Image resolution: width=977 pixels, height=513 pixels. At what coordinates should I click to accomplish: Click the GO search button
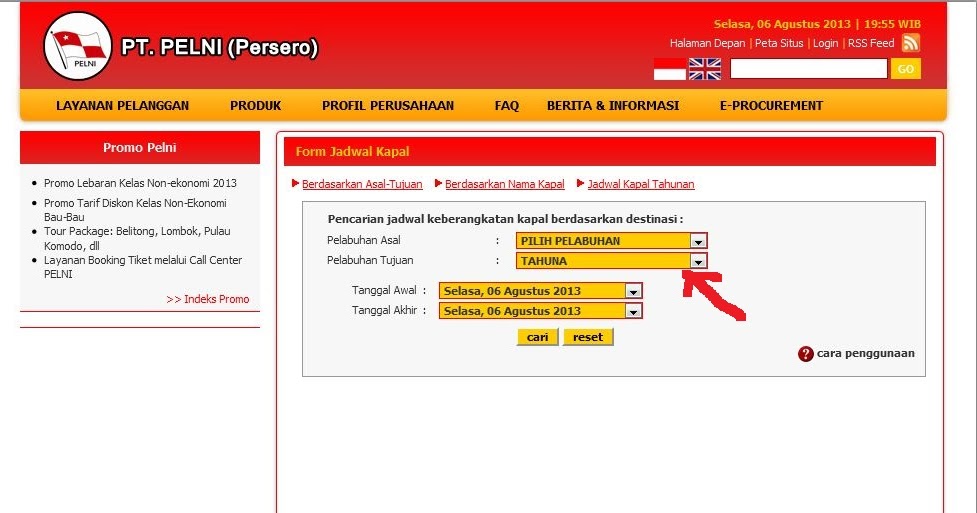[x=905, y=69]
